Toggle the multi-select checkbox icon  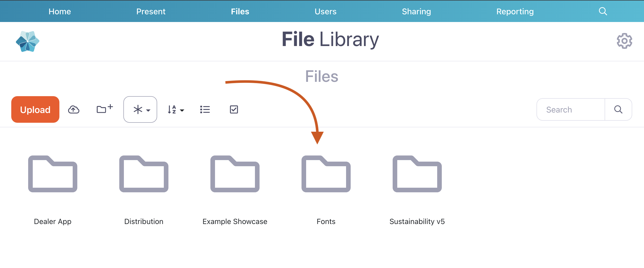234,109
